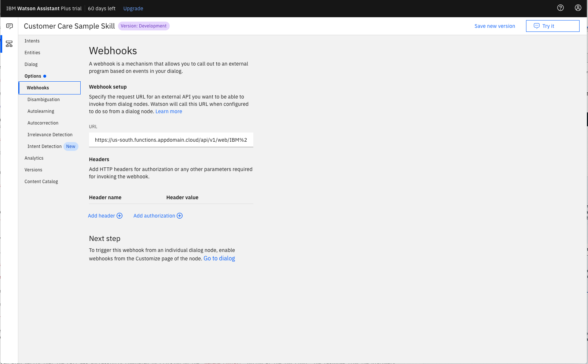The width and height of the screenshot is (588, 364).
Task: Open the Assistants icon in left rail
Action: click(10, 26)
